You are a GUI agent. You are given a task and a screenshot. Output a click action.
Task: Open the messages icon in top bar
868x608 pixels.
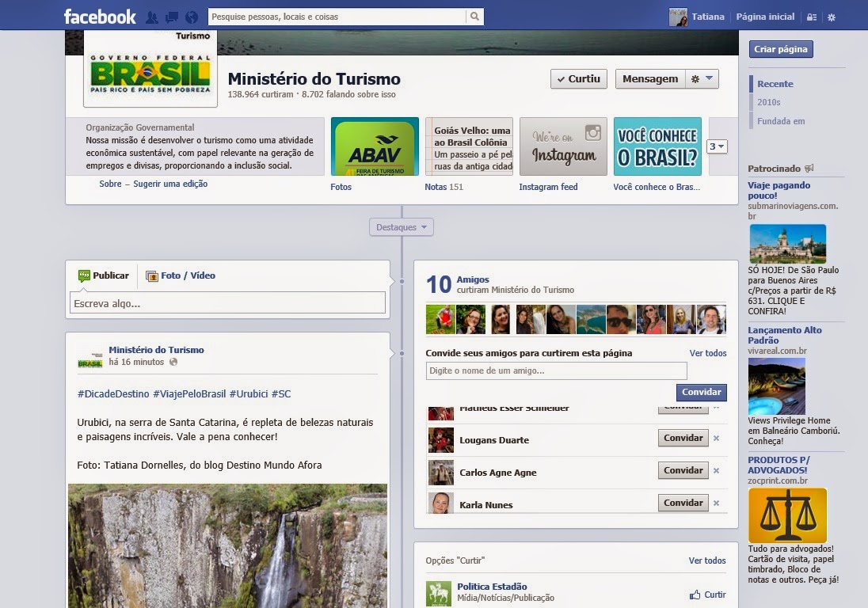click(172, 17)
